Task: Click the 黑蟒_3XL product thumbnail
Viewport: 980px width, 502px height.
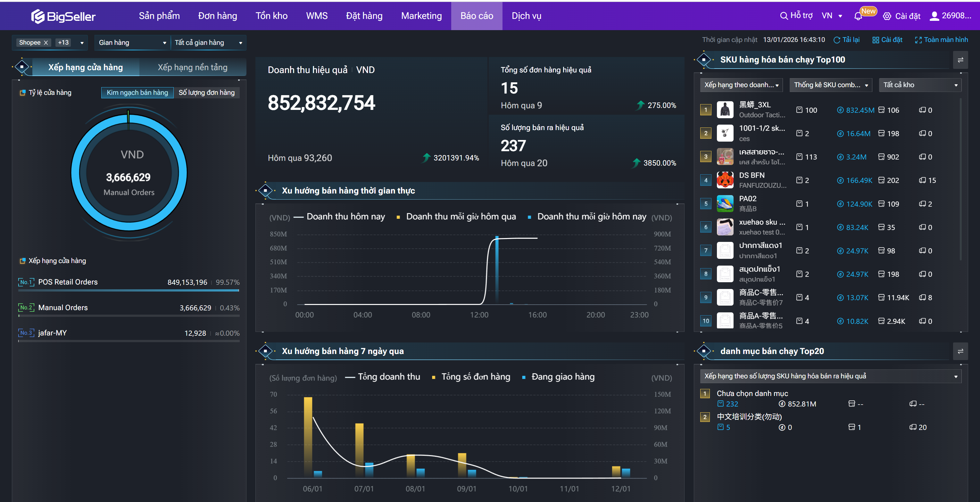Action: click(725, 110)
